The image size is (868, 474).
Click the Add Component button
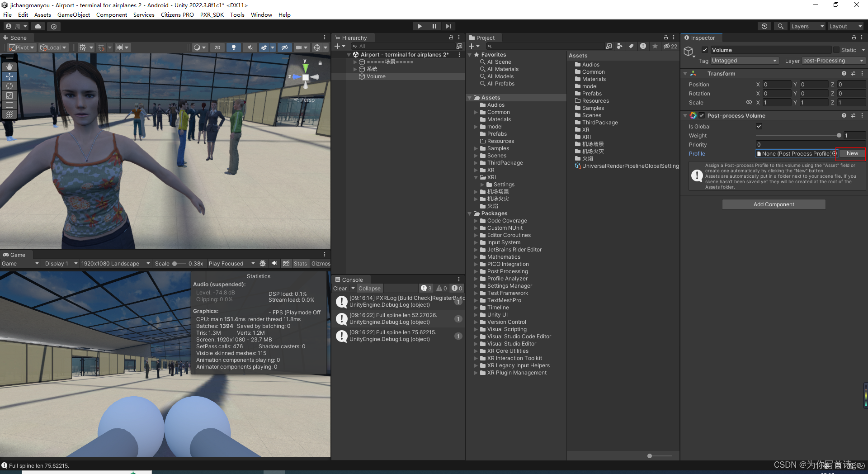click(x=774, y=204)
